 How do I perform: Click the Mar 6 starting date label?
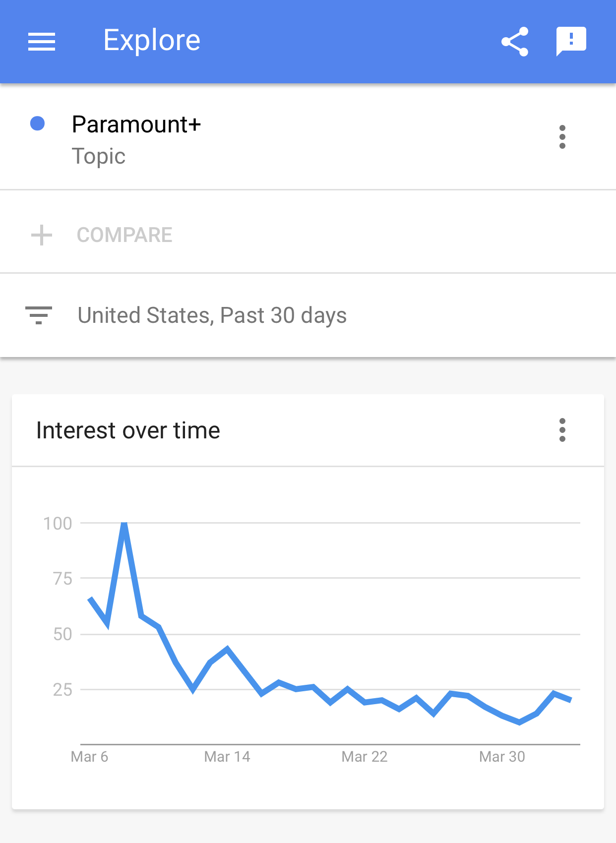[x=89, y=757]
